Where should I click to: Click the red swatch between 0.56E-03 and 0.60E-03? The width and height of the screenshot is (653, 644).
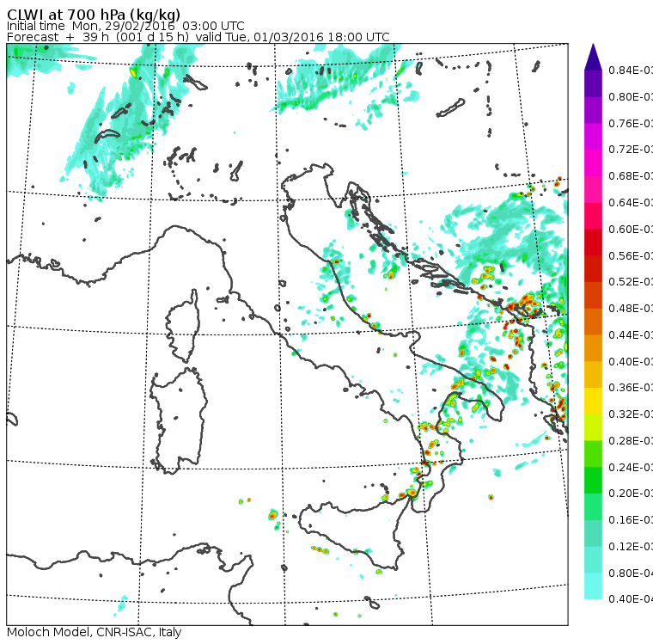[593, 242]
